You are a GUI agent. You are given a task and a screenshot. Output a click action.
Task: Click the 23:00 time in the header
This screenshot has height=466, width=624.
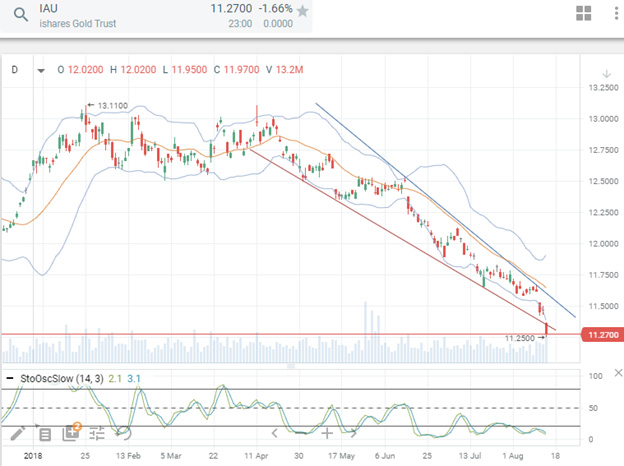(x=240, y=23)
